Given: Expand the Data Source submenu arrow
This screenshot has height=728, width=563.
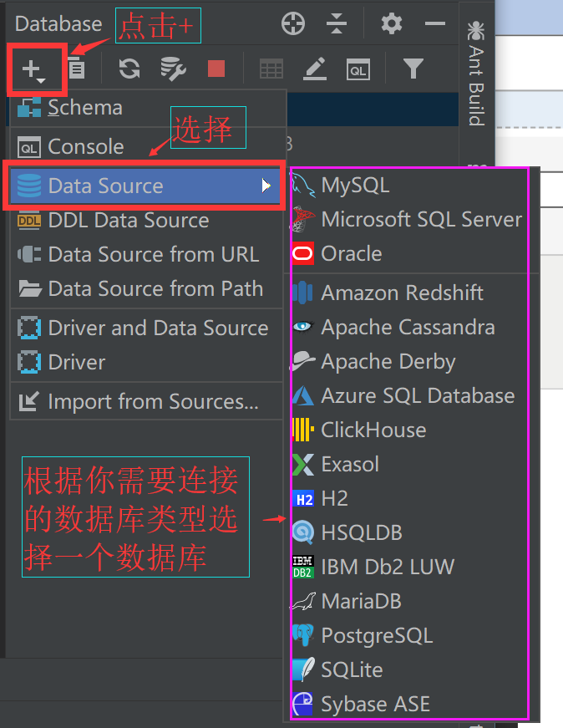Looking at the screenshot, I should [267, 186].
